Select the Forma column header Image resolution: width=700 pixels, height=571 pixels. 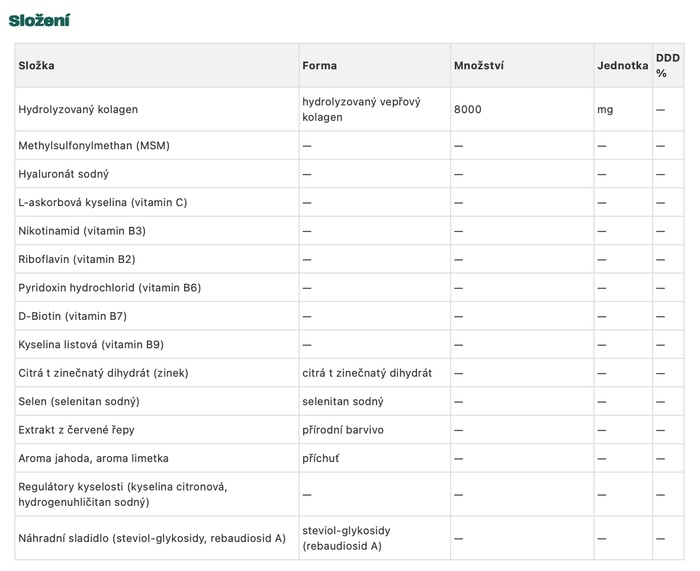(x=320, y=66)
